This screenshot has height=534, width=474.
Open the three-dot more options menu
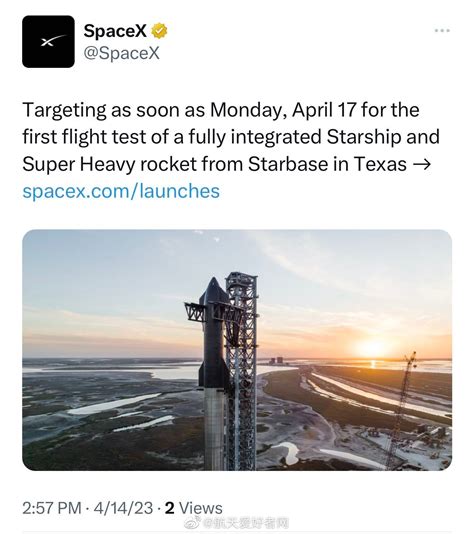point(442,31)
